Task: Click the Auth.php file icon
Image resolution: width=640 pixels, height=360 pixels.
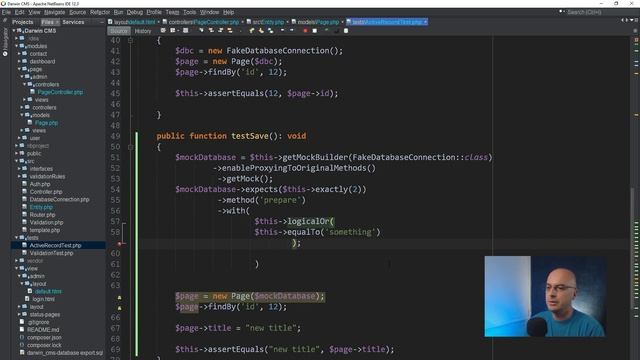Action: (24, 184)
